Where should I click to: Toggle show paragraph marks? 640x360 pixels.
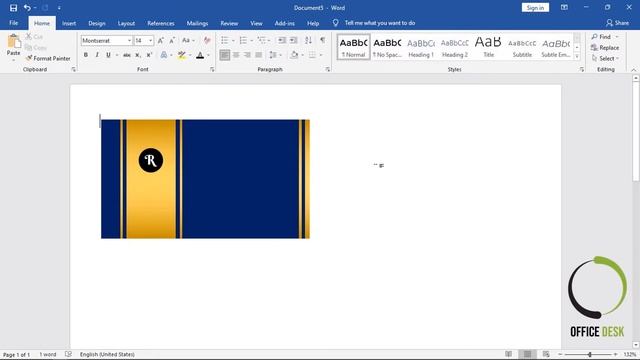pos(323,40)
